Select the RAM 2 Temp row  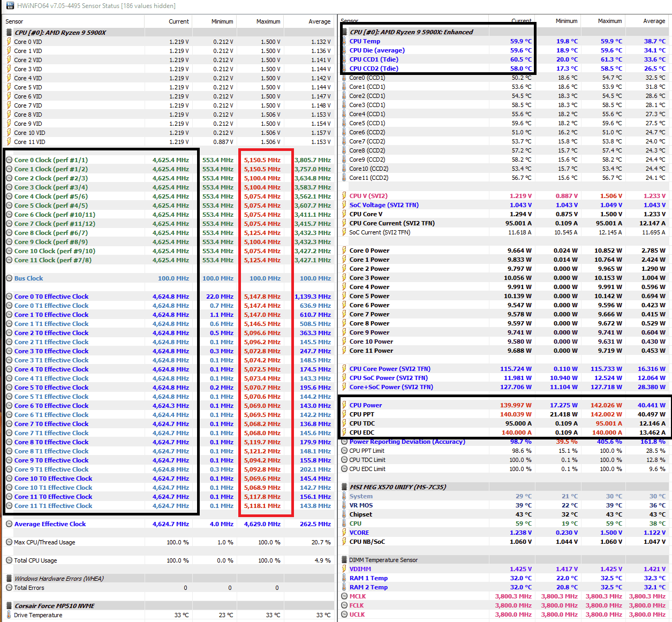[505, 587]
